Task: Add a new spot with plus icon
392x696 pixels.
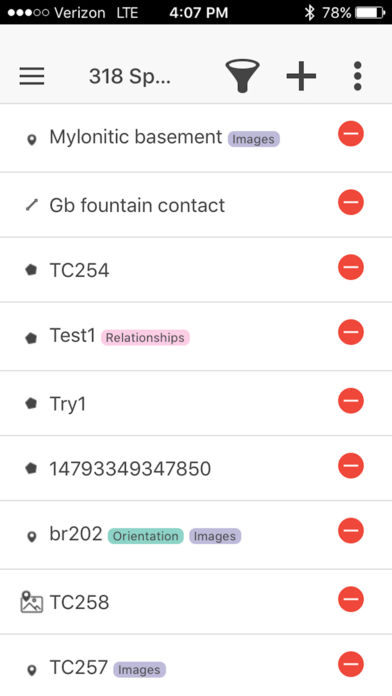Action: (x=301, y=76)
